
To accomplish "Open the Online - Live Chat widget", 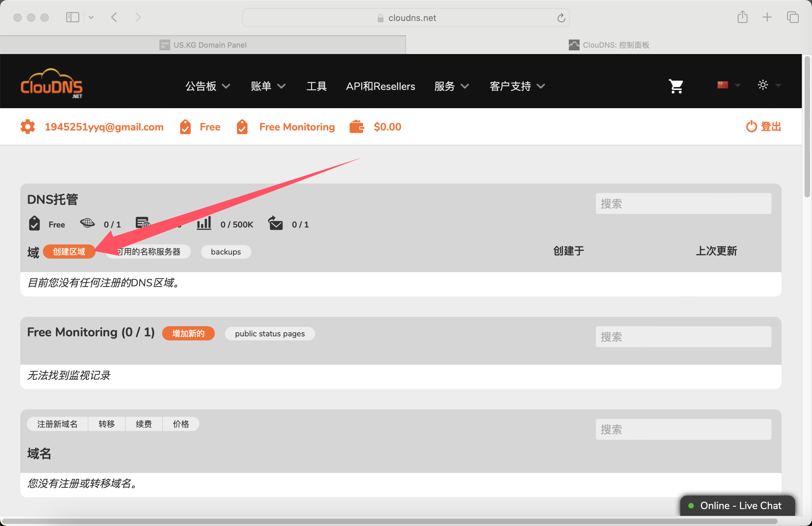I will tap(737, 505).
